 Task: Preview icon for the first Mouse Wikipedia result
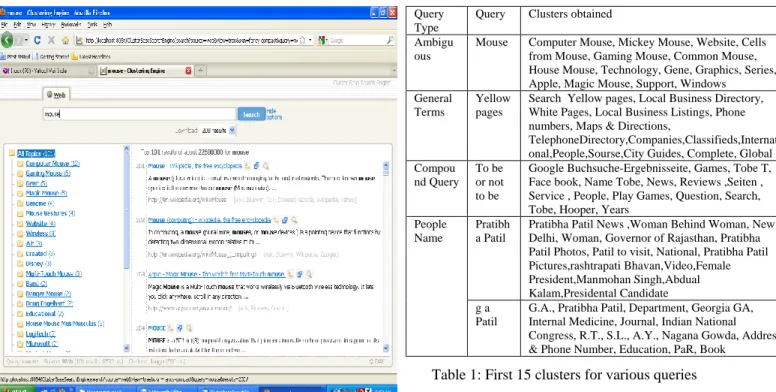pyautogui.click(x=266, y=166)
